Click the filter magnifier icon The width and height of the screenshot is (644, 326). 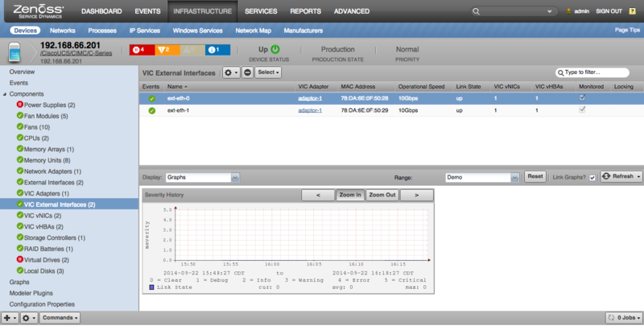pos(560,73)
